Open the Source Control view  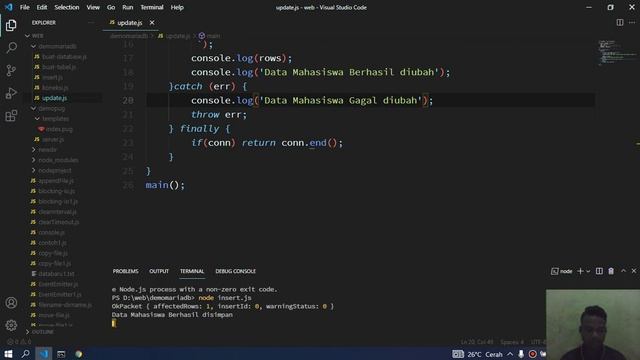(x=11, y=70)
